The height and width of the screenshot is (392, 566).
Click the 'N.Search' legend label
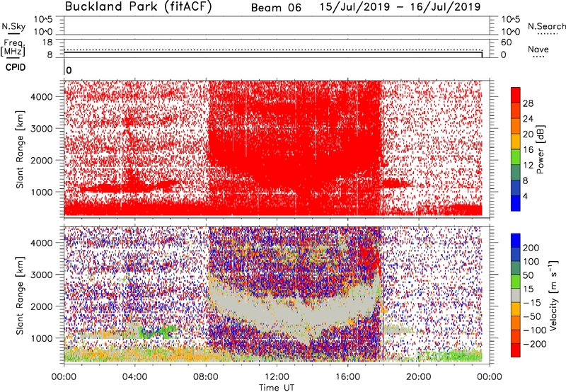[546, 26]
